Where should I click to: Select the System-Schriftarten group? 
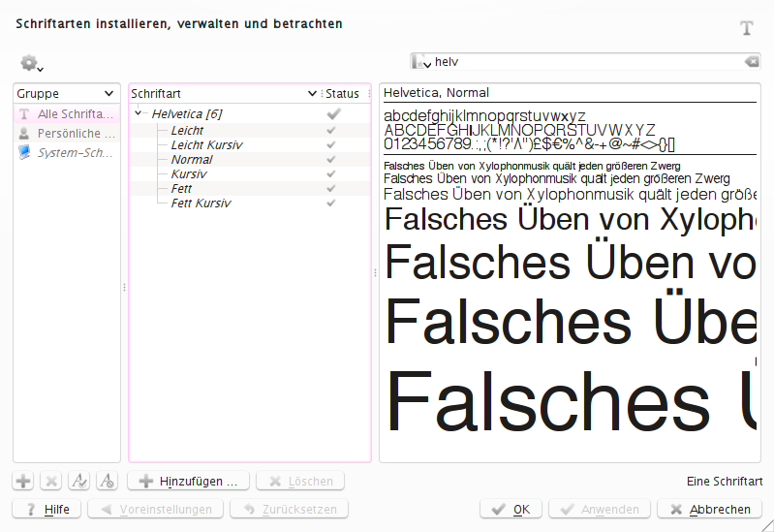coord(67,153)
